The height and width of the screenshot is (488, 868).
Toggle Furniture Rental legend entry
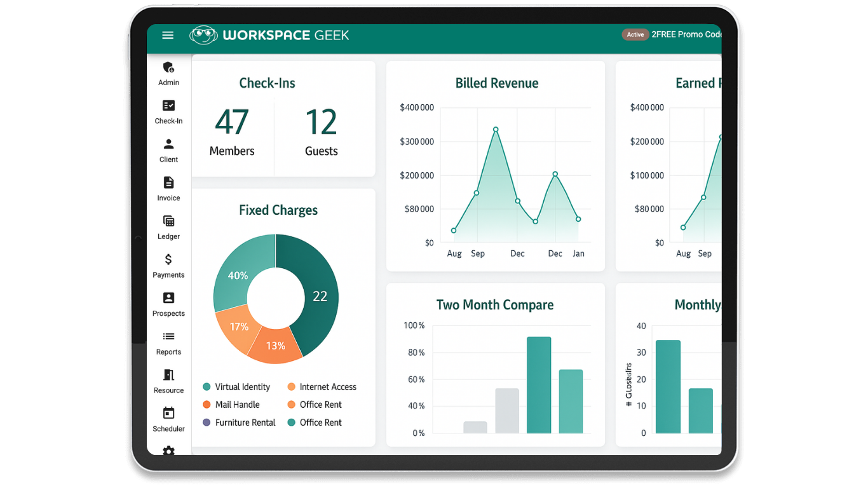pyautogui.click(x=245, y=423)
